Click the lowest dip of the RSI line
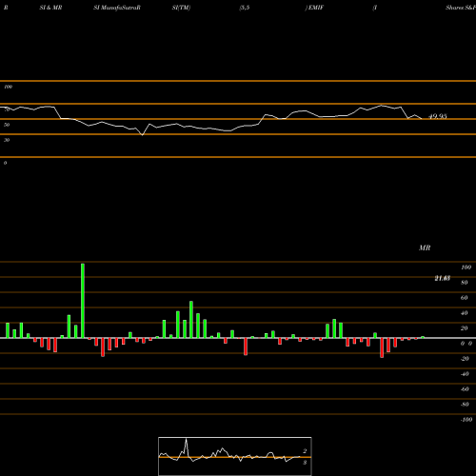Viewport: 476px width, 476px height. (142, 135)
